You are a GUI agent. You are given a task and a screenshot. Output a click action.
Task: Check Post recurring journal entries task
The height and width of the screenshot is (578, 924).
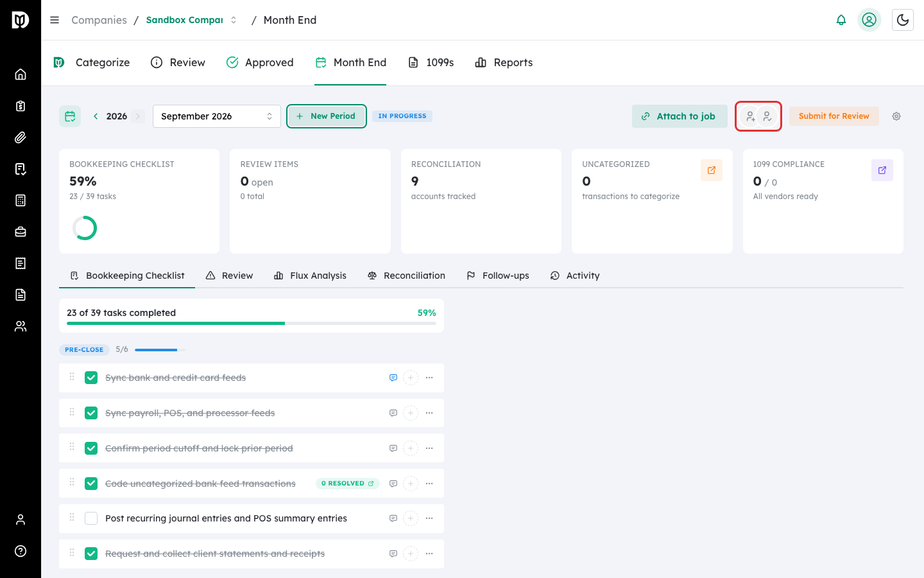point(91,518)
